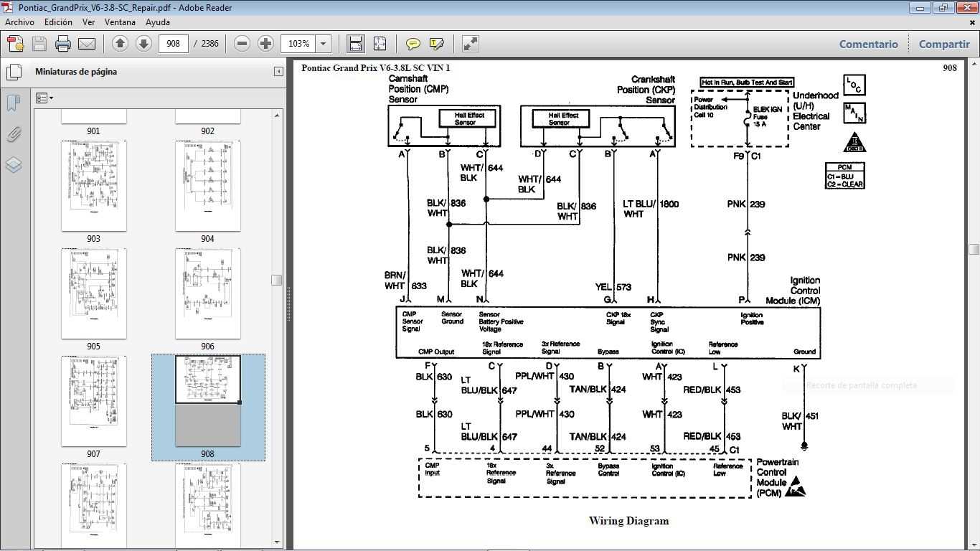The width and height of the screenshot is (980, 551).
Task: Select page 903 thumbnail
Action: (x=93, y=186)
